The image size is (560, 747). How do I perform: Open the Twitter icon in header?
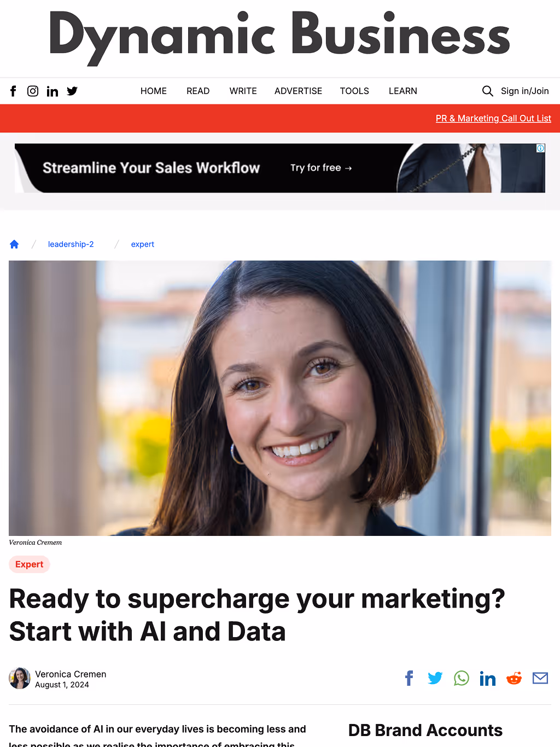click(72, 91)
